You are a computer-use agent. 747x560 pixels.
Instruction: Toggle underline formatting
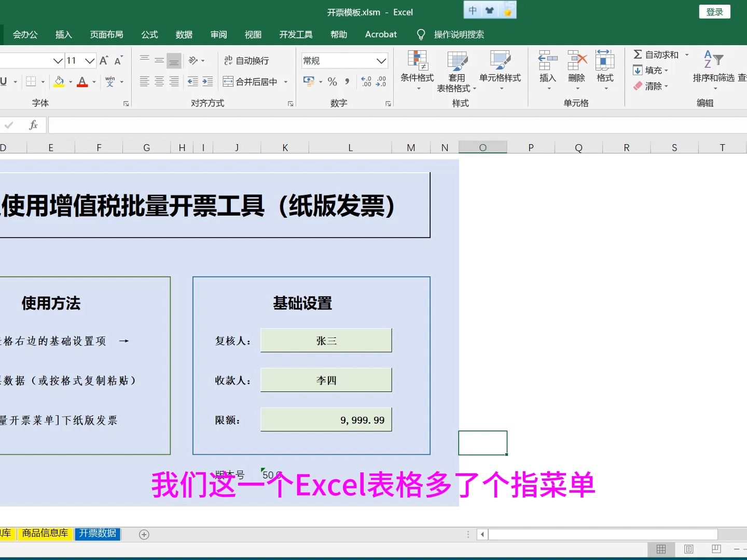tap(4, 81)
